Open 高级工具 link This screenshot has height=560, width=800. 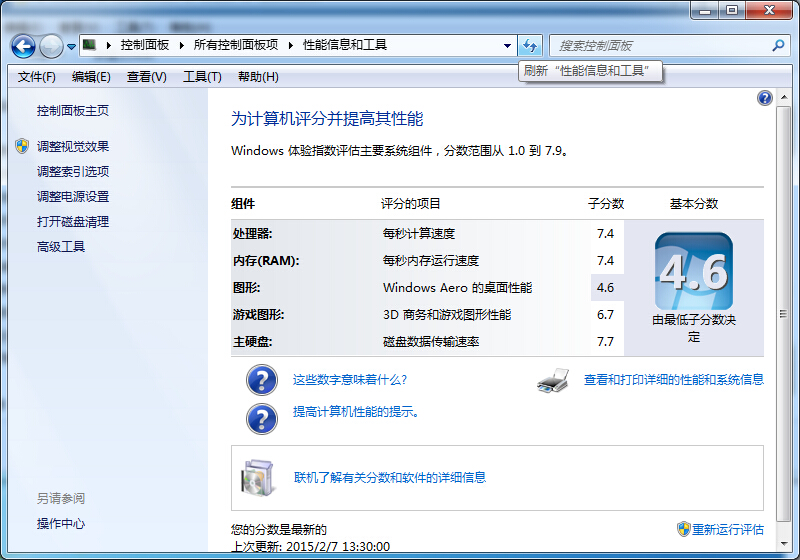(x=61, y=247)
